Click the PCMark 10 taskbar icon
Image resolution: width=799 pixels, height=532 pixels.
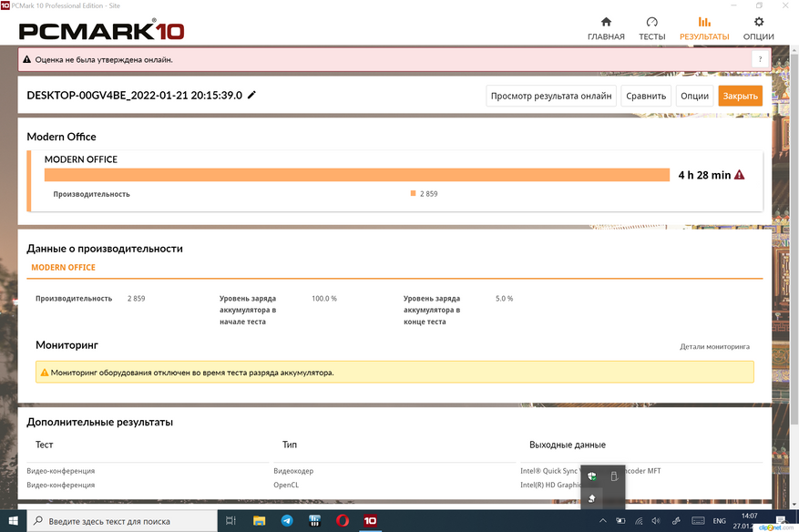(x=370, y=521)
